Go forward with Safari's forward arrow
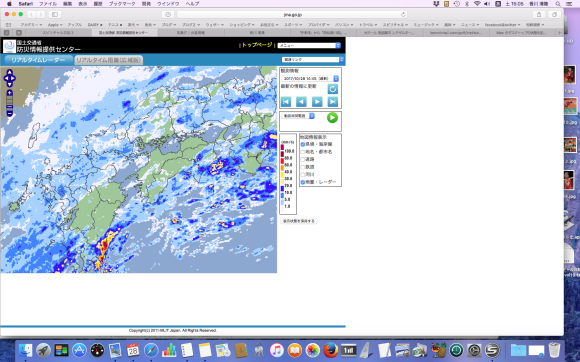This screenshot has width=580, height=362. (x=41, y=14)
